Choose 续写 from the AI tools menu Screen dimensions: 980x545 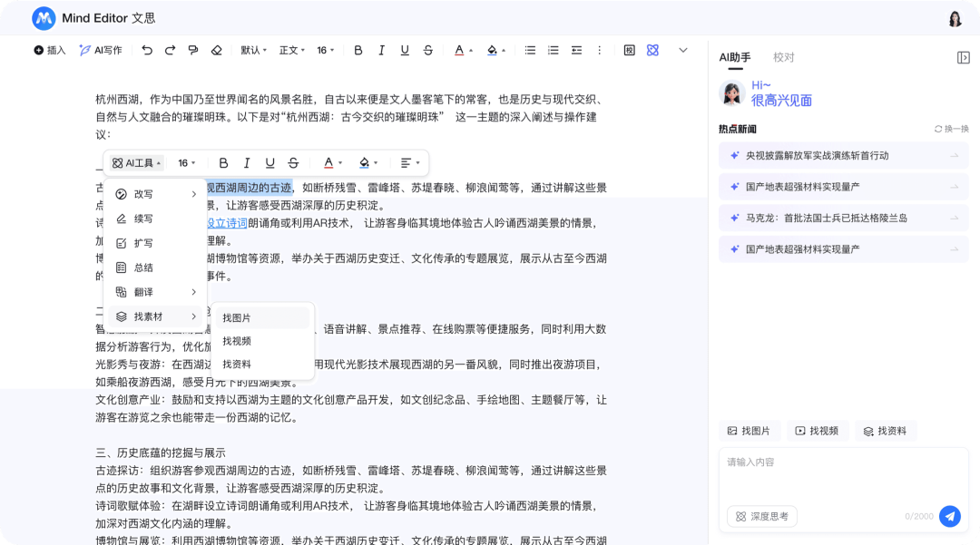click(157, 219)
